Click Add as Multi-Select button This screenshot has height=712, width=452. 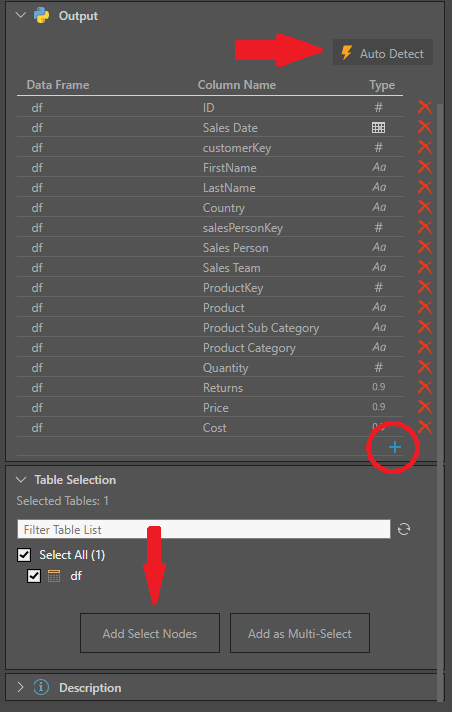[x=300, y=633]
